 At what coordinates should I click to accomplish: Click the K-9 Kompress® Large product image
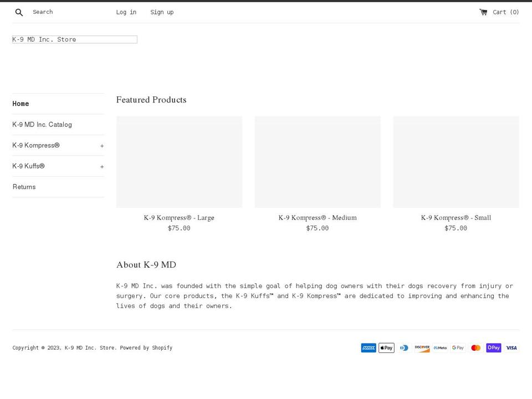(179, 162)
